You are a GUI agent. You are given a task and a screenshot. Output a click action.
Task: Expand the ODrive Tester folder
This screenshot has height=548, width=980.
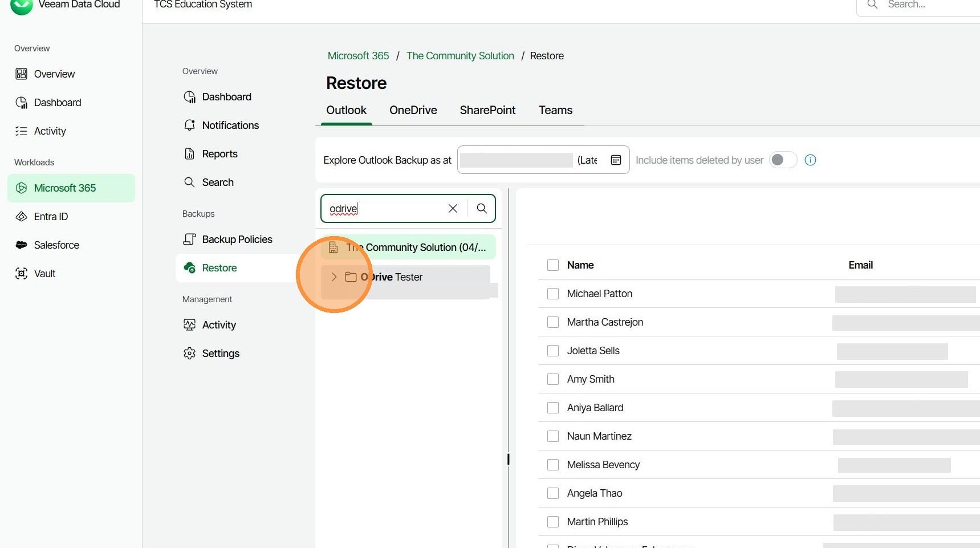pos(334,277)
